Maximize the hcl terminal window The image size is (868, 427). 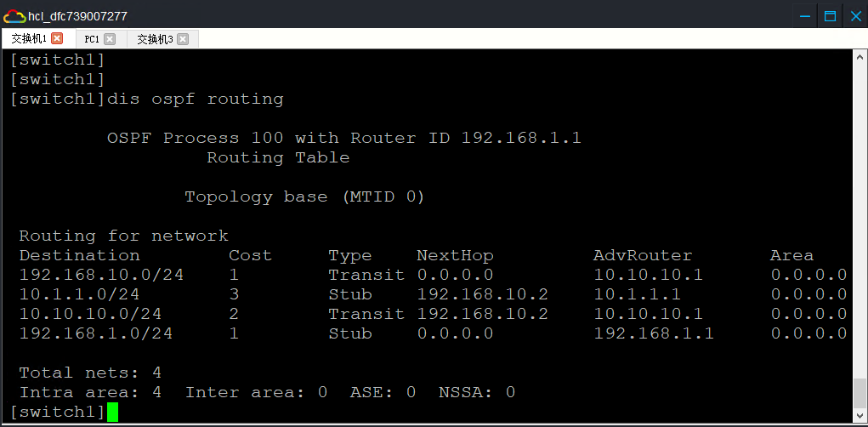point(830,15)
